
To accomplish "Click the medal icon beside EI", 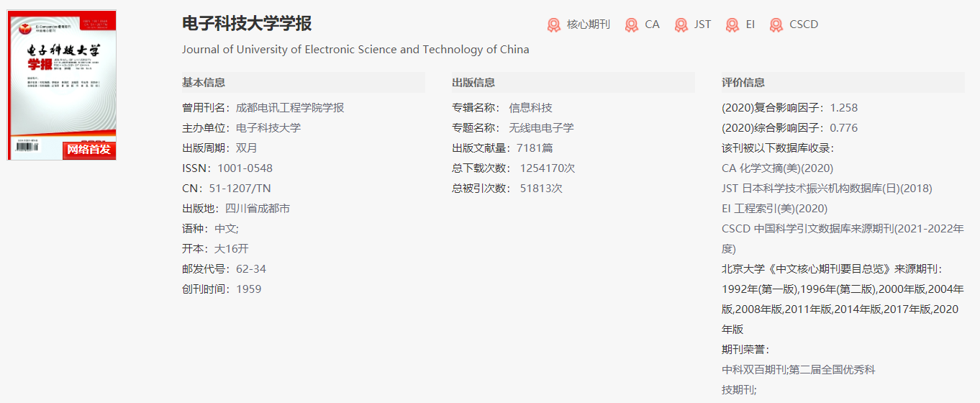I will tap(732, 25).
